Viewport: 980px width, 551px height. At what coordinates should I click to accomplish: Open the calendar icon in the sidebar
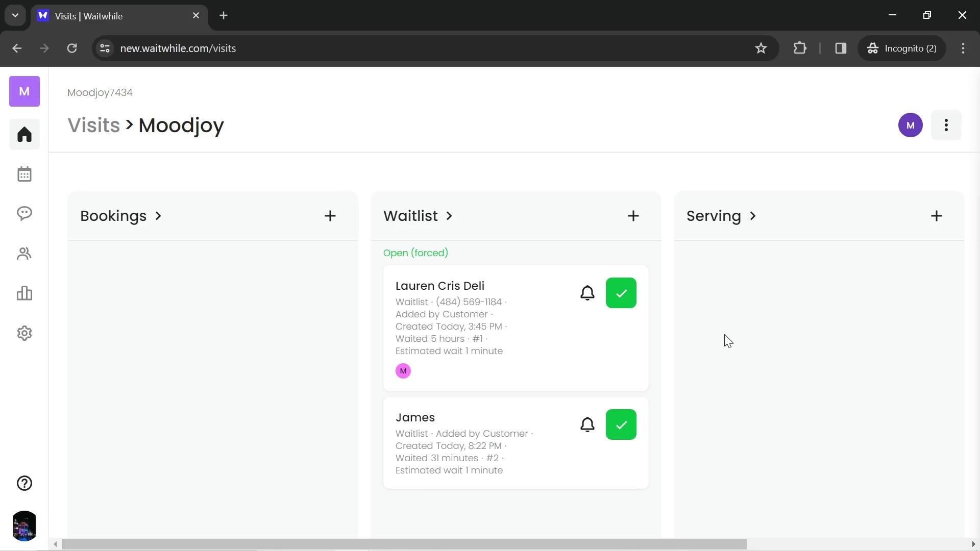coord(24,174)
